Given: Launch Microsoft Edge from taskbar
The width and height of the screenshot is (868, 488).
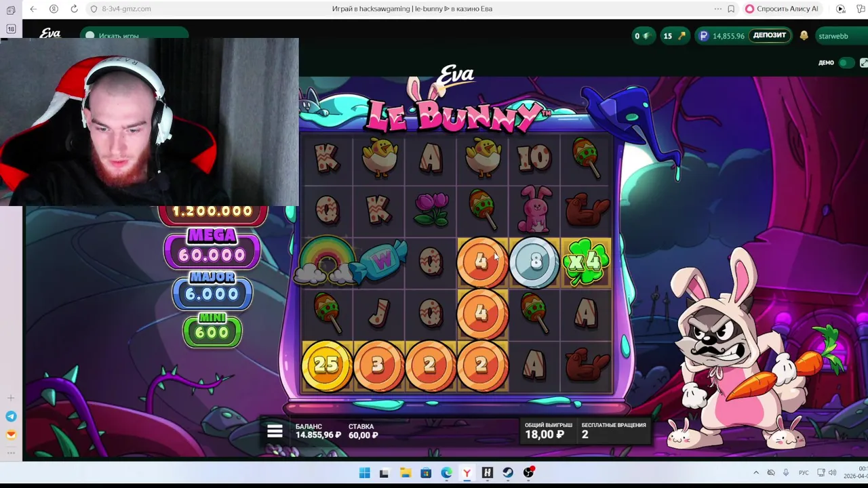Looking at the screenshot, I should coord(446,472).
